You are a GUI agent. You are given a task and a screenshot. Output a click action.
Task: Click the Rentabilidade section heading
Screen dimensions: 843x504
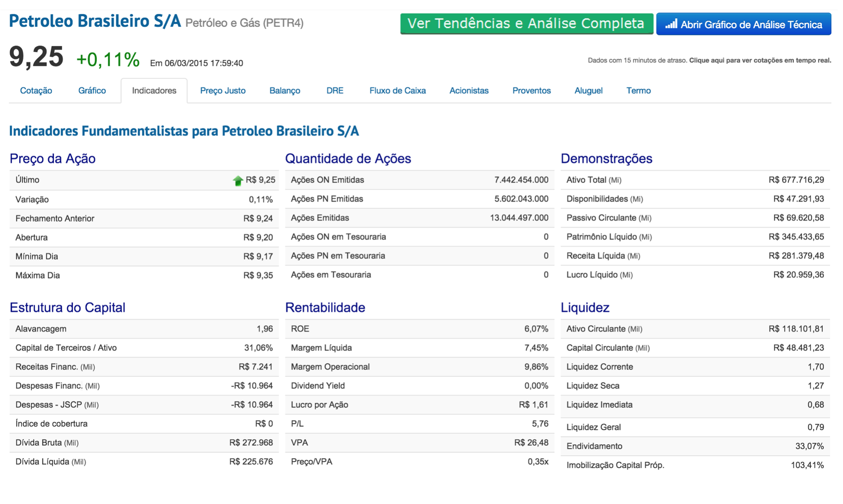(325, 308)
